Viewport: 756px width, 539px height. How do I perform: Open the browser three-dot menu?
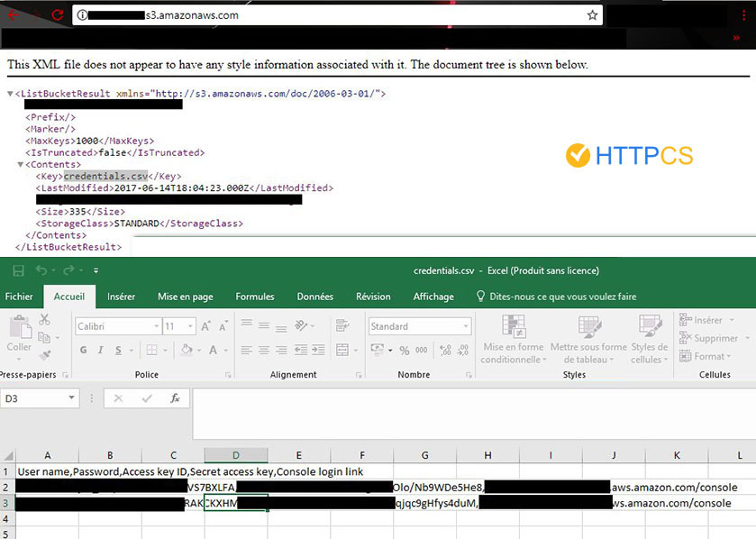coord(744,15)
